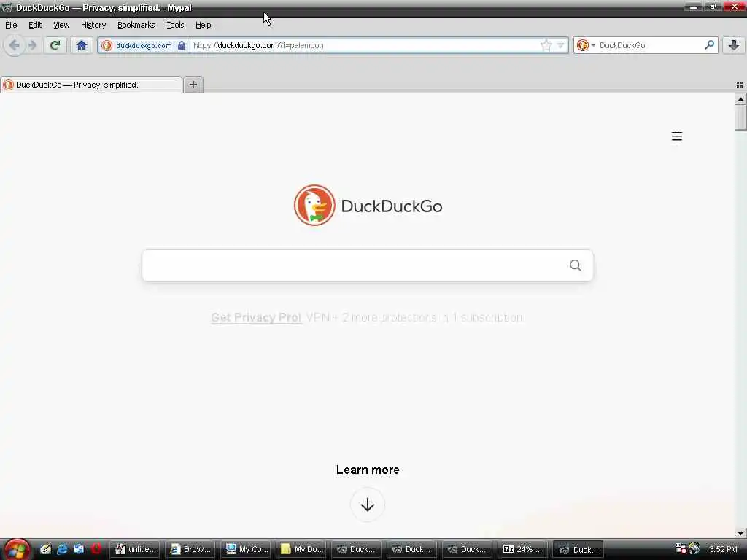Viewport: 747px width, 560px height.
Task: Open the History menu
Action: point(93,25)
